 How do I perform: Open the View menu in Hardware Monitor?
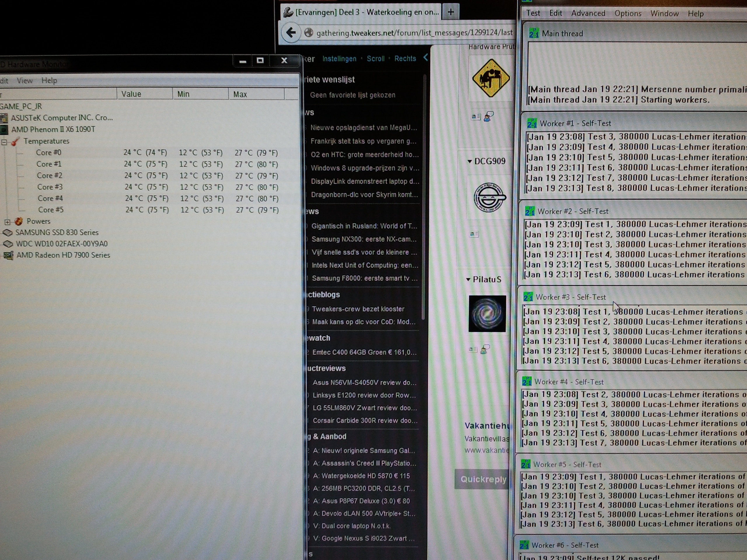pyautogui.click(x=25, y=80)
